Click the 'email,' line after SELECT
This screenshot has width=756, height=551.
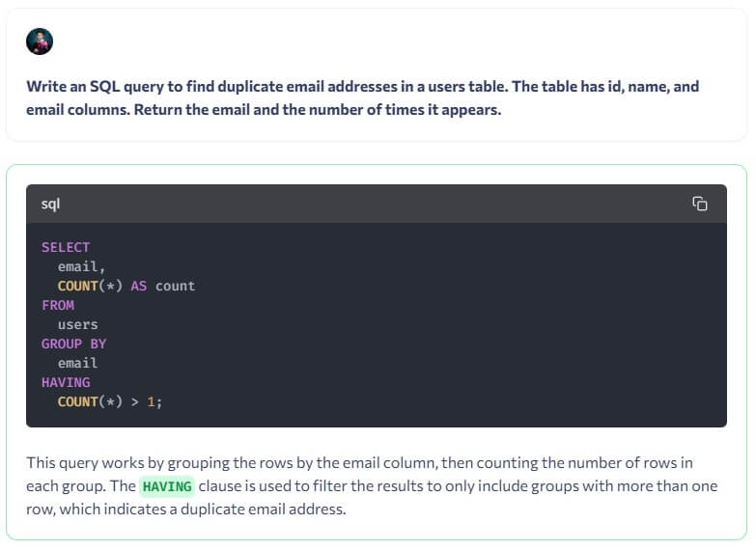tap(81, 266)
